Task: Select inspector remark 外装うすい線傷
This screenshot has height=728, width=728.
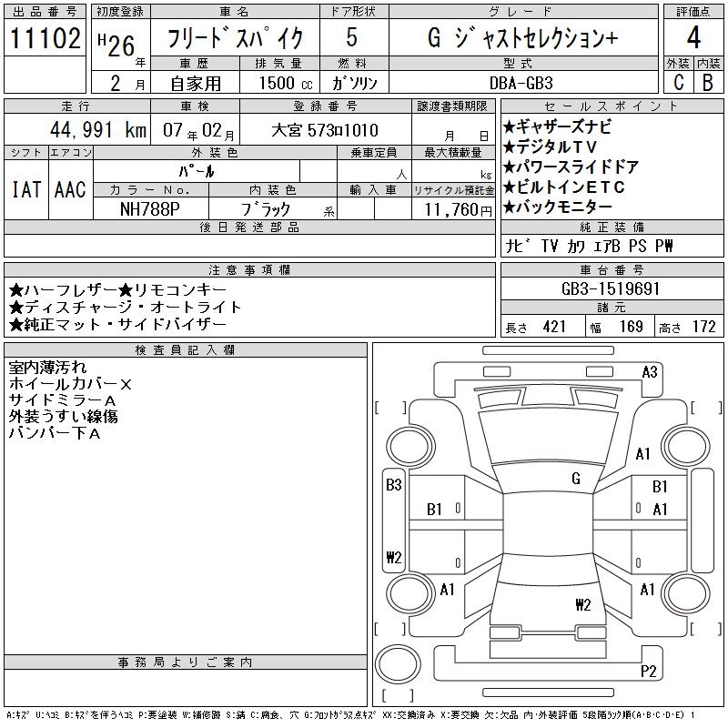Action: pos(63,417)
